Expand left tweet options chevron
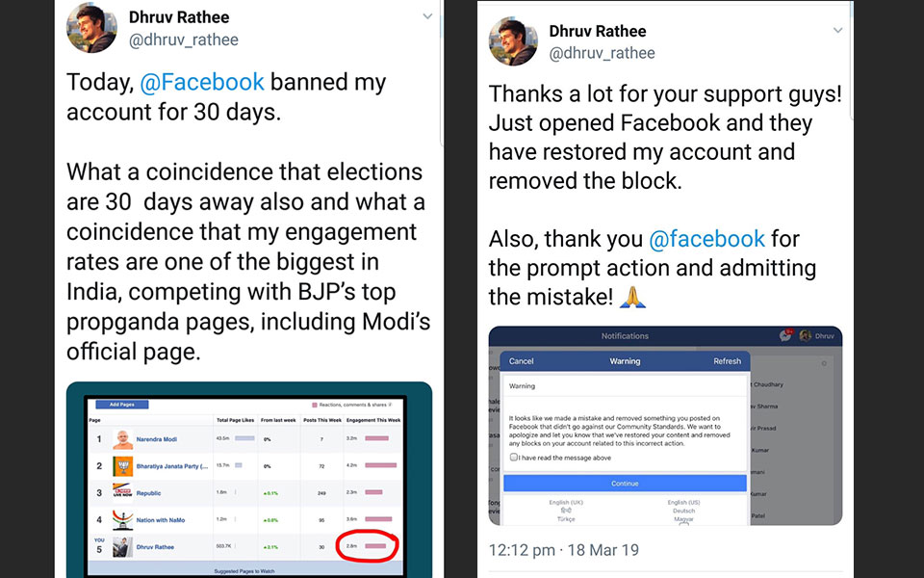 coord(427,17)
